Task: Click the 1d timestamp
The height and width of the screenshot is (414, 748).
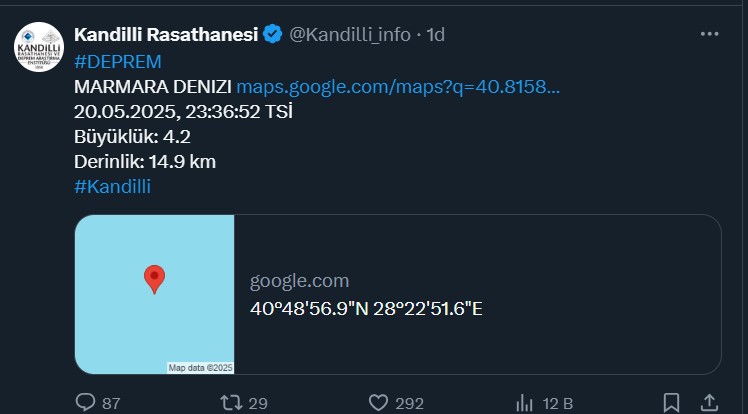Action: tap(436, 34)
